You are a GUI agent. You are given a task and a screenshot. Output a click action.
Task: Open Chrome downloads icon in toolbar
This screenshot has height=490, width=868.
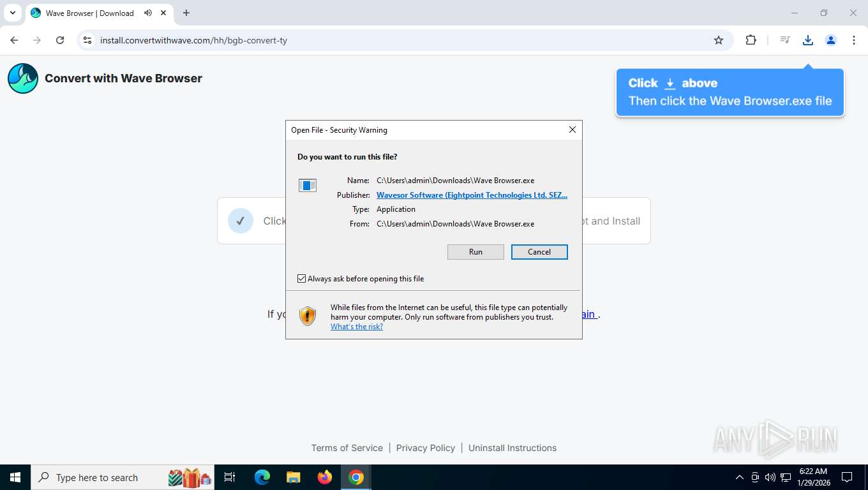coord(808,40)
